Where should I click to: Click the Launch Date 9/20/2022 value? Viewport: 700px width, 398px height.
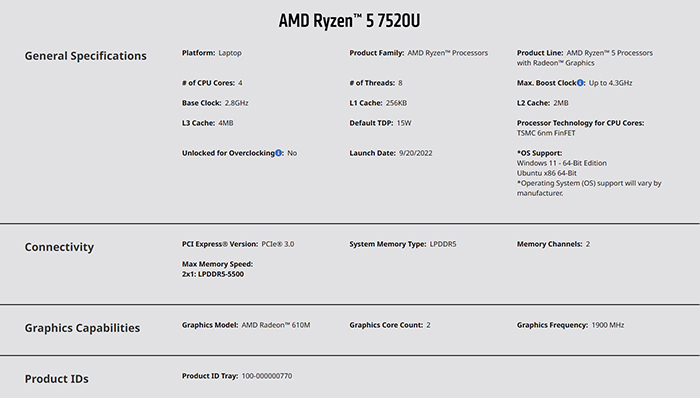point(416,153)
